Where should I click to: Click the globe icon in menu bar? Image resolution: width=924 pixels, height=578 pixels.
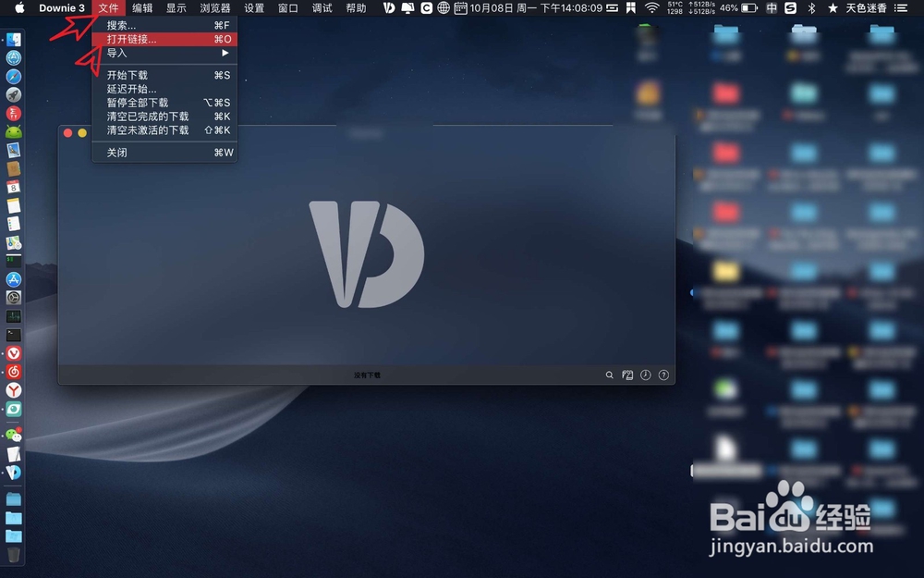(x=444, y=7)
